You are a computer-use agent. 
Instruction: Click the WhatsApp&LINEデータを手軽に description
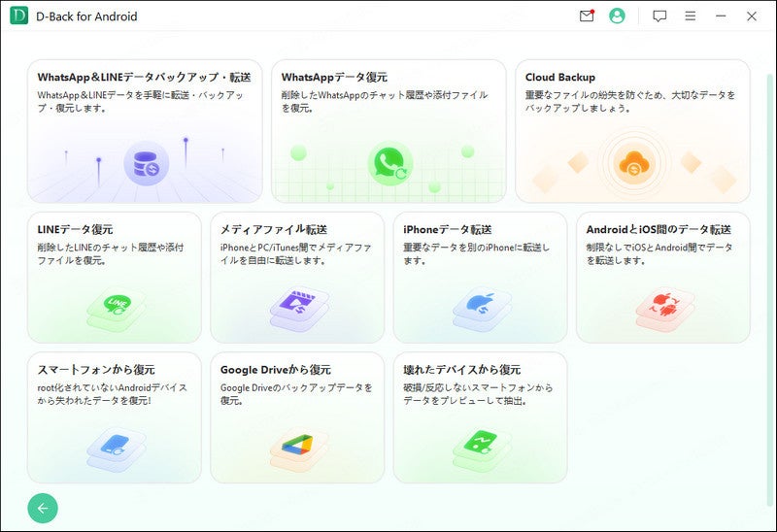[x=140, y=102]
